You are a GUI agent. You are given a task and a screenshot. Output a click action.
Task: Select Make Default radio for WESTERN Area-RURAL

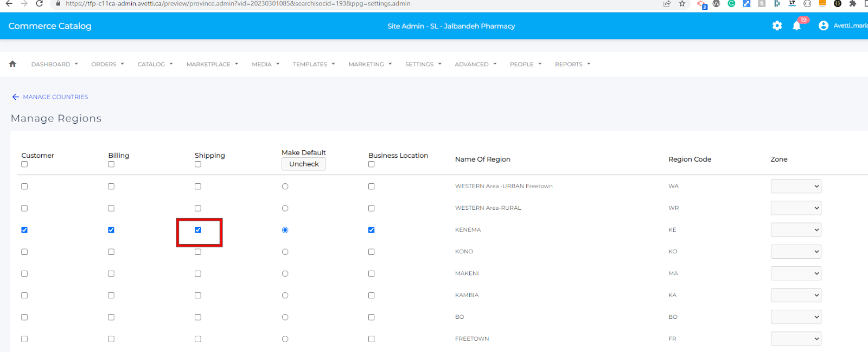point(285,208)
